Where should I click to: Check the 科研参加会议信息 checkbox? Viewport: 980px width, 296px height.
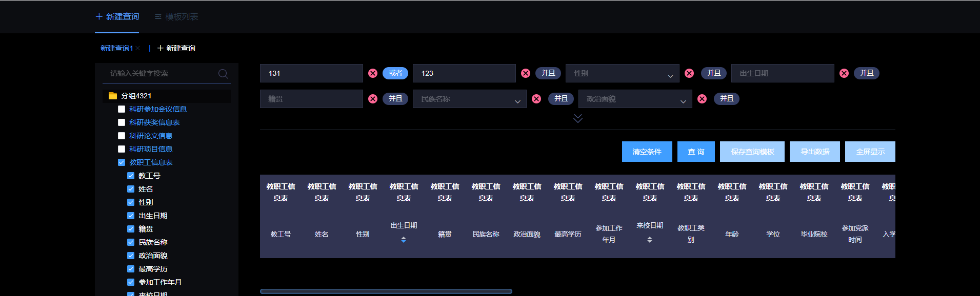(x=122, y=109)
